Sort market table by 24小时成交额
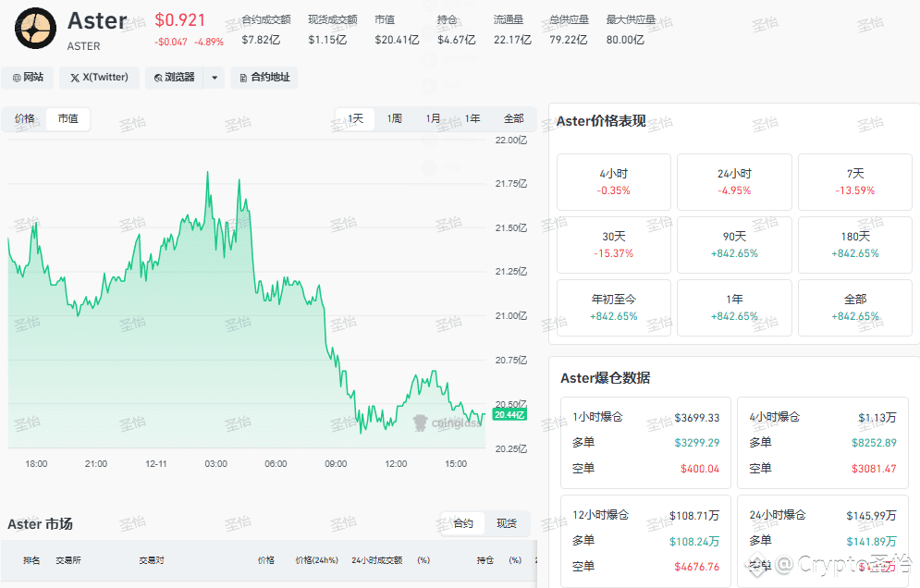This screenshot has width=920, height=588. coord(376,560)
